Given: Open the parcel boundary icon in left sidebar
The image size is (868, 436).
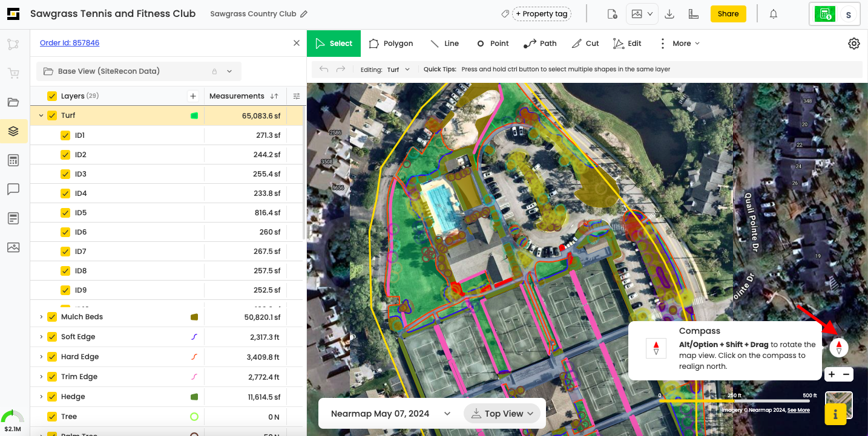Looking at the screenshot, I should [x=13, y=44].
